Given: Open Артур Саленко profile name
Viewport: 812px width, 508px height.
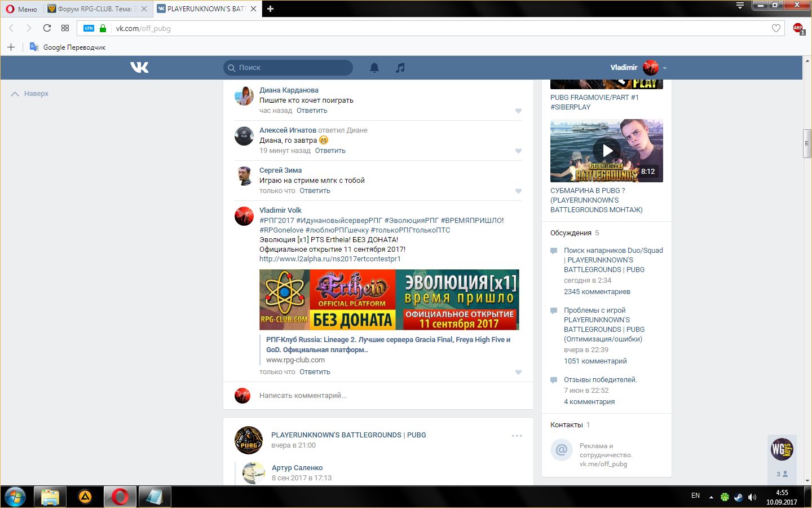Looking at the screenshot, I should 297,468.
